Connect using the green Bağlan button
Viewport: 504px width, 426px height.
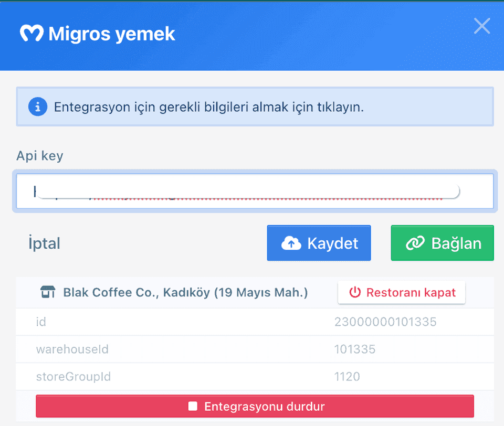(x=442, y=243)
